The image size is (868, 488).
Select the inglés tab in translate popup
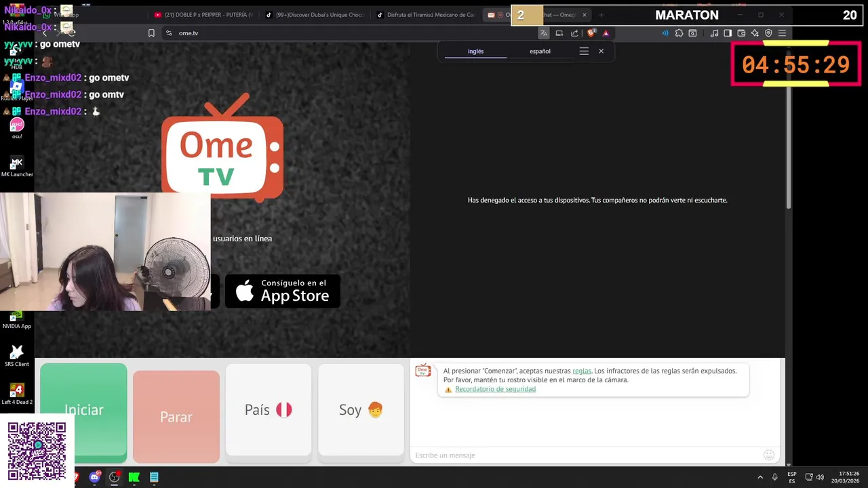pos(476,52)
